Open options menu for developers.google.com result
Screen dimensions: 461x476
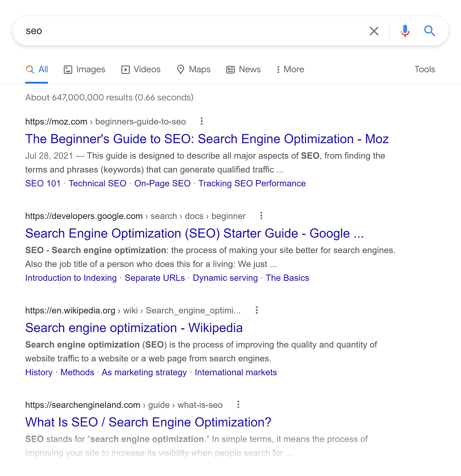pos(261,216)
